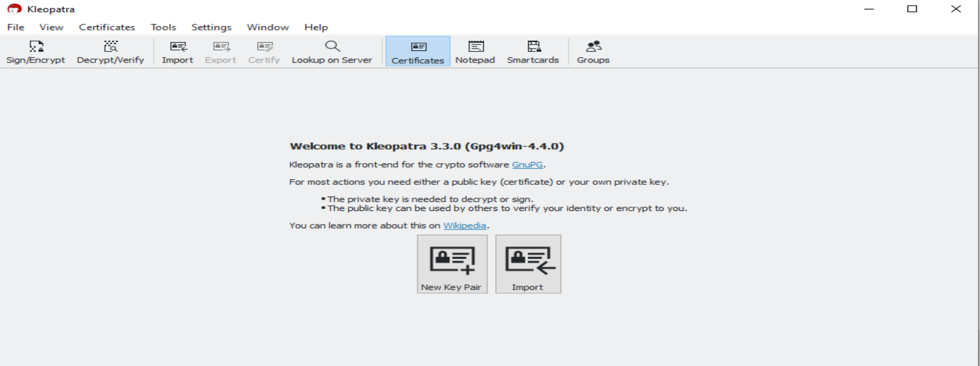
Task: Follow the Wikipedia link
Action: click(x=465, y=226)
